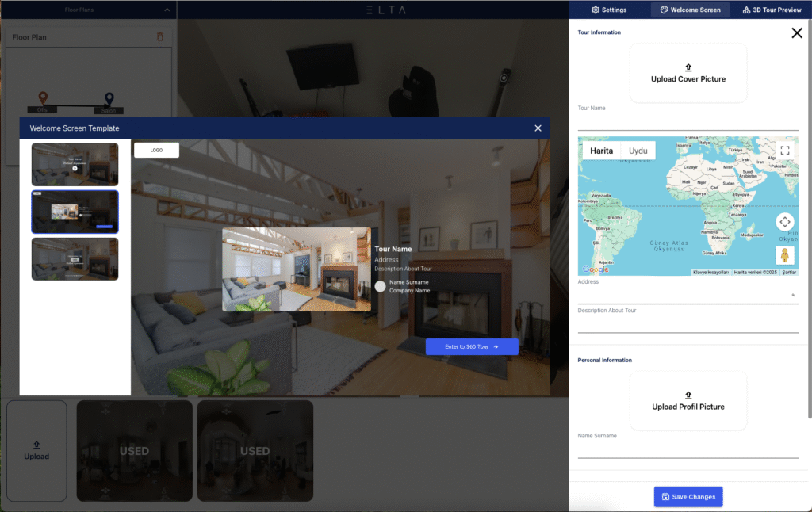The image size is (812, 512).
Task: Click the Upload Profil Picture box
Action: click(688, 401)
